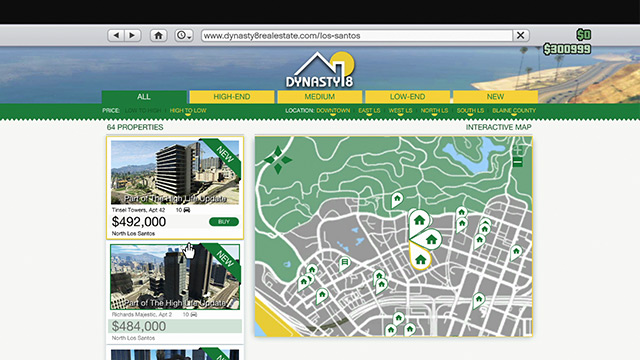The height and width of the screenshot is (360, 640).
Task: Go back with browser back arrow
Action: pos(116,36)
